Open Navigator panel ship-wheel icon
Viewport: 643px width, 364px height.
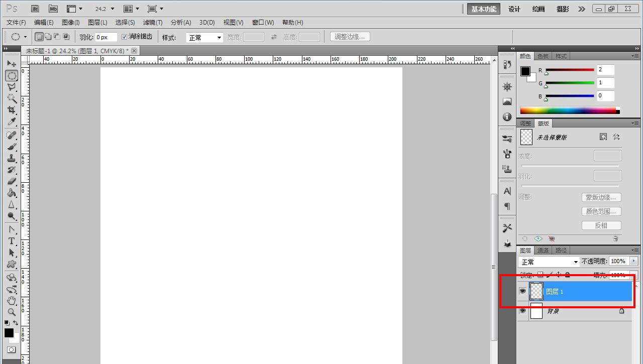507,87
